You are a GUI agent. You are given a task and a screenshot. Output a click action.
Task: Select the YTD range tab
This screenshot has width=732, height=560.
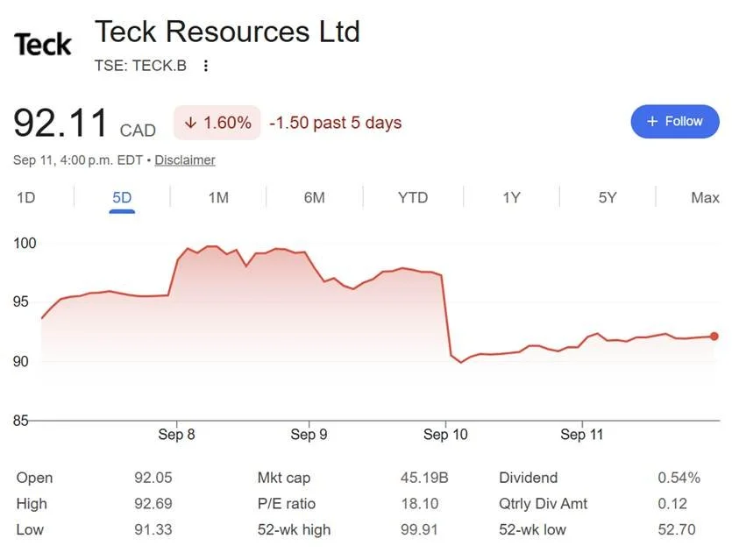413,197
